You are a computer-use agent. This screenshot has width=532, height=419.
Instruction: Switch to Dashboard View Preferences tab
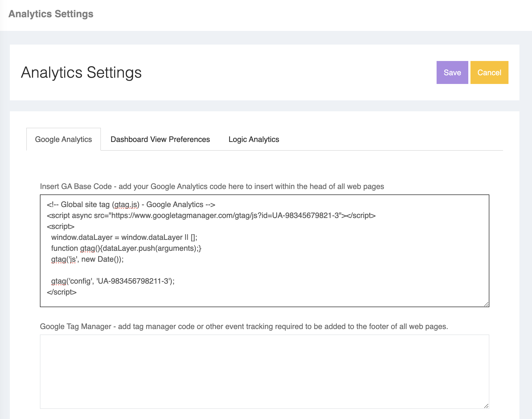point(160,139)
